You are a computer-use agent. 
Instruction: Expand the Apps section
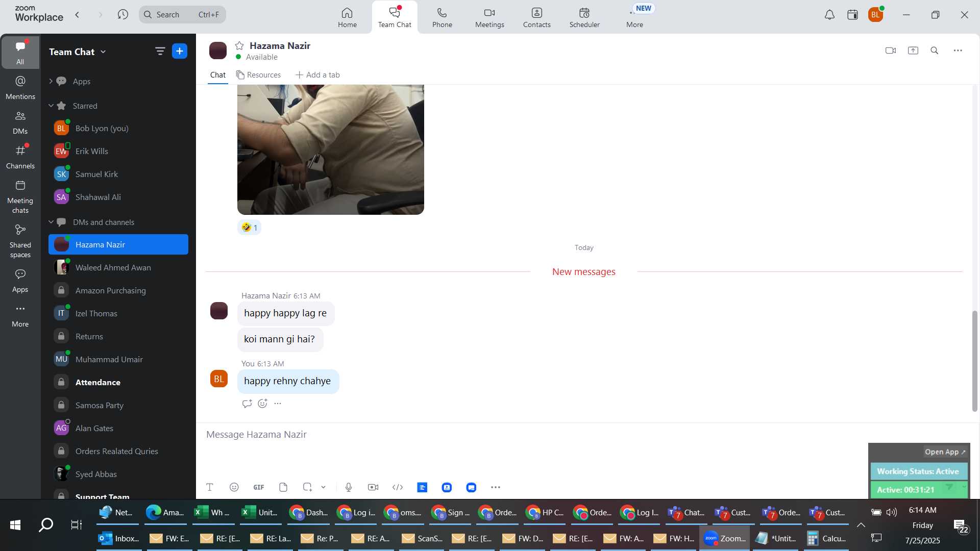pyautogui.click(x=51, y=81)
